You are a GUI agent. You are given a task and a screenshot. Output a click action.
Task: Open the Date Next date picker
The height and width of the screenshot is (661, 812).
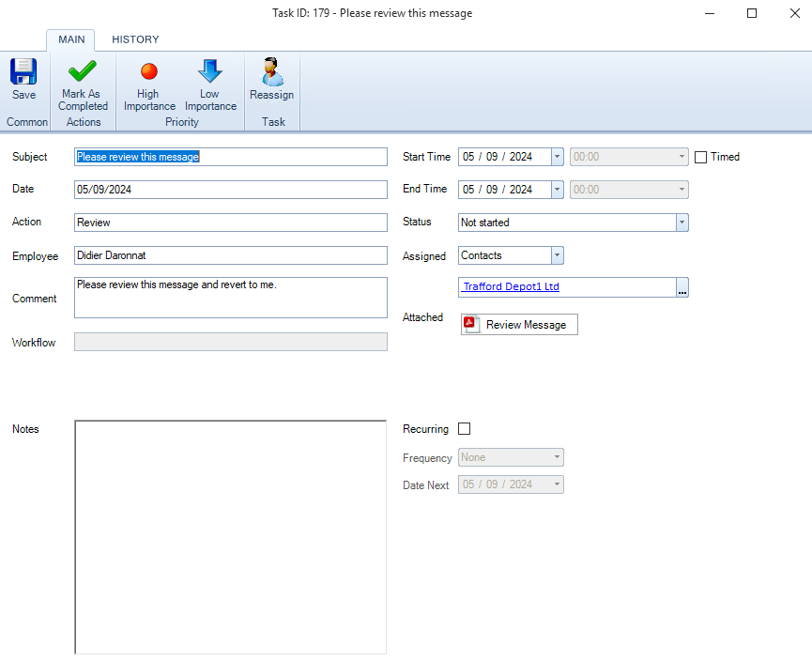558,484
